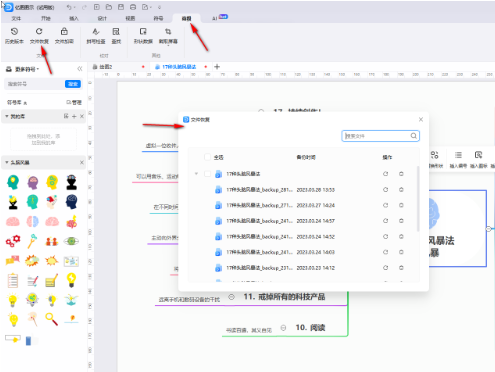Click the save icon in quick access bar

(x=121, y=7)
